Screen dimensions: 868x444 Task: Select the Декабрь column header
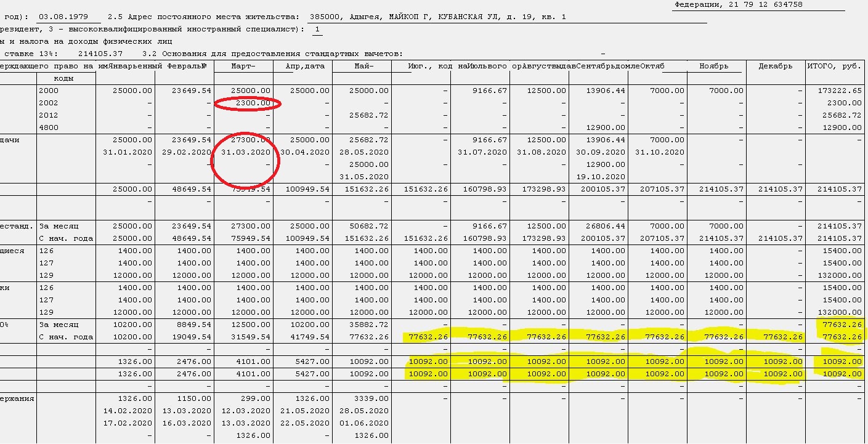(775, 66)
